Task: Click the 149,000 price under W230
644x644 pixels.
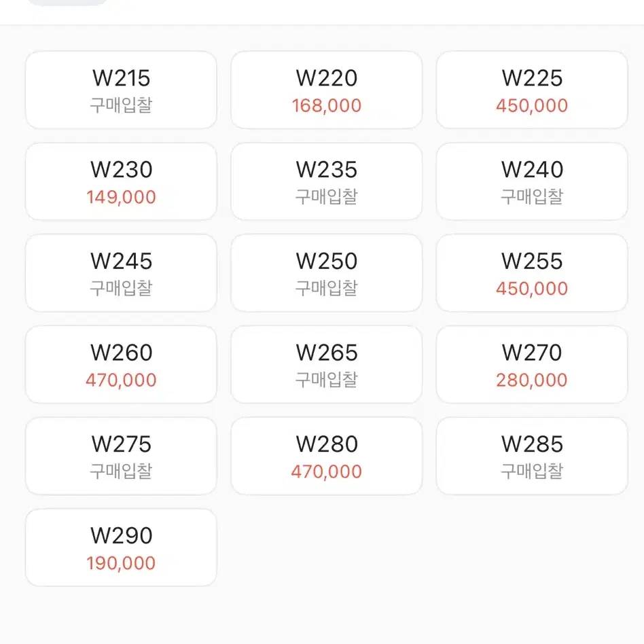Action: (x=121, y=198)
